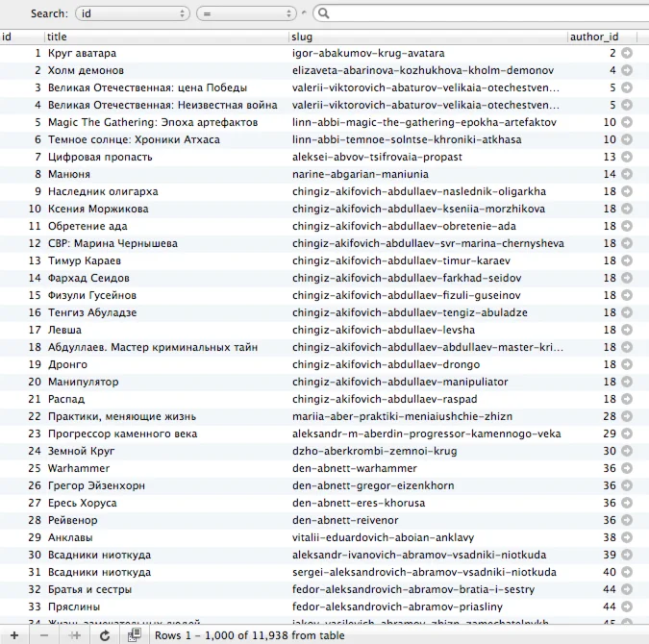This screenshot has height=644, width=649.
Task: Click foreign key arrow in Warhammer row
Action: pyautogui.click(x=627, y=468)
